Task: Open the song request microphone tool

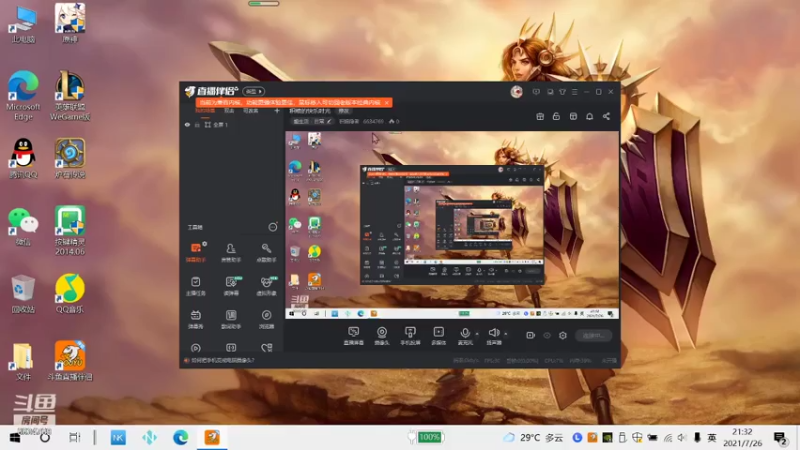Action: (x=266, y=248)
